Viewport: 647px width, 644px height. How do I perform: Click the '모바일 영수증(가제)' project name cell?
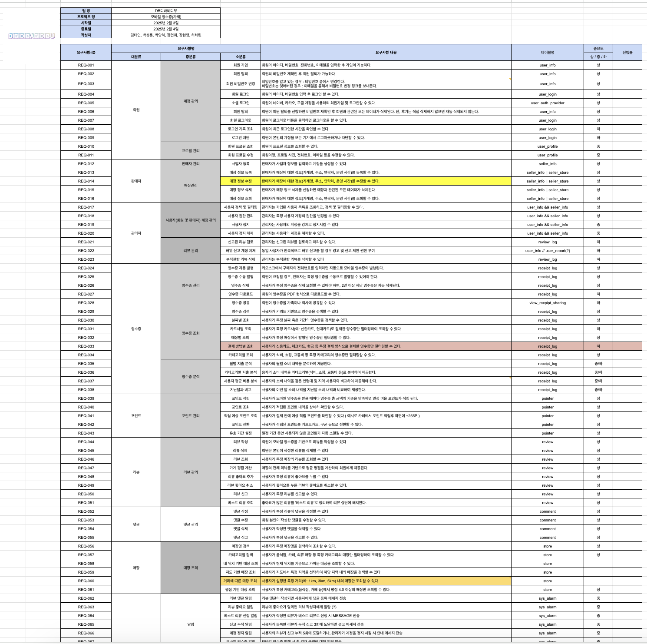pos(166,17)
